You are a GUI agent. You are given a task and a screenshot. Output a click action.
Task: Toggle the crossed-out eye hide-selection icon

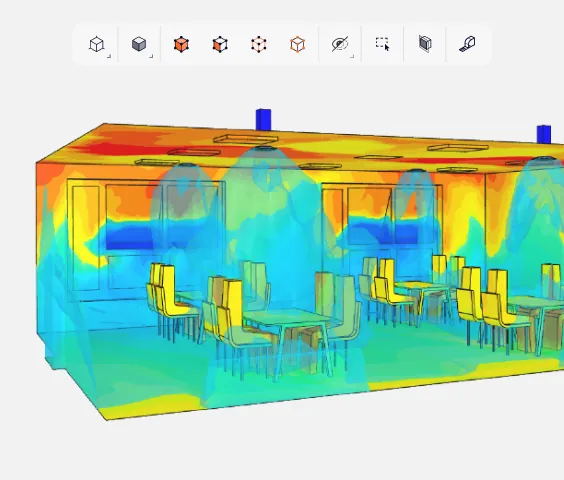[x=340, y=44]
